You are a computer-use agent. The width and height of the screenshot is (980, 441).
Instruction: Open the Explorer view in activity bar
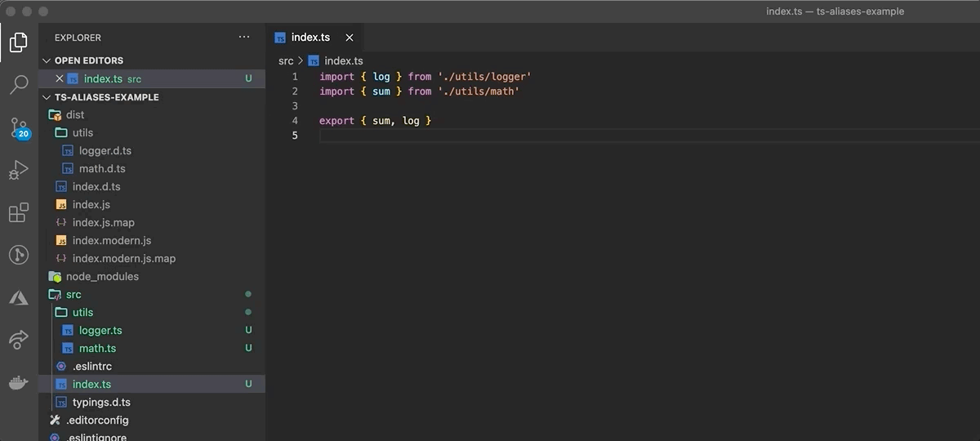[x=19, y=42]
